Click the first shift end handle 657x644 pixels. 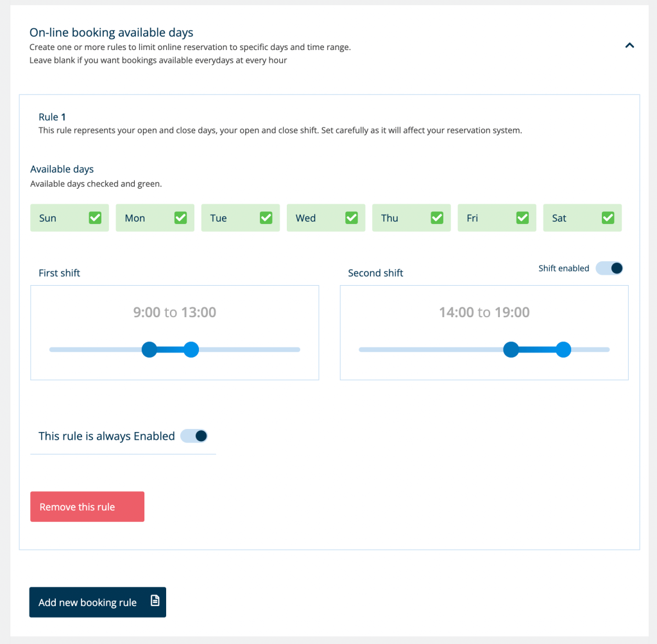(x=191, y=349)
